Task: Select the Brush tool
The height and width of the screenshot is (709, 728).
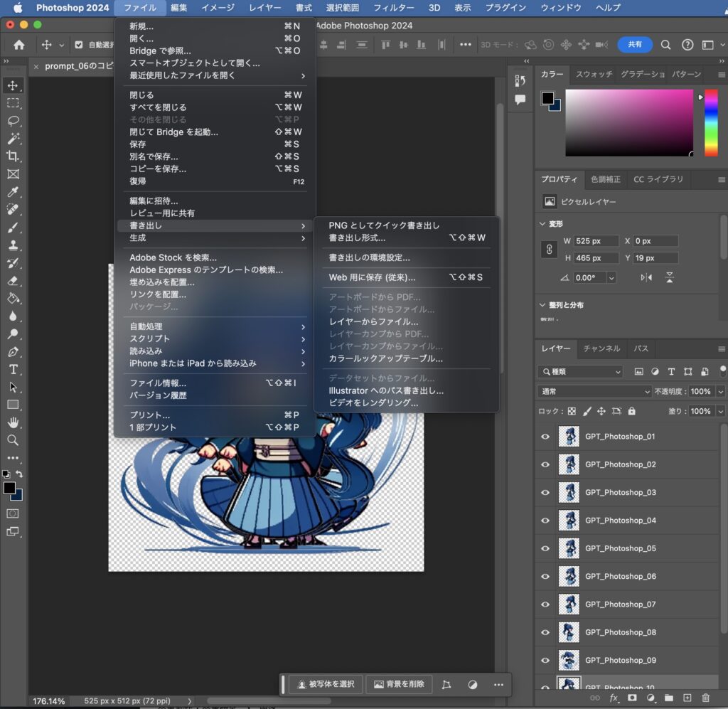Action: (13, 227)
